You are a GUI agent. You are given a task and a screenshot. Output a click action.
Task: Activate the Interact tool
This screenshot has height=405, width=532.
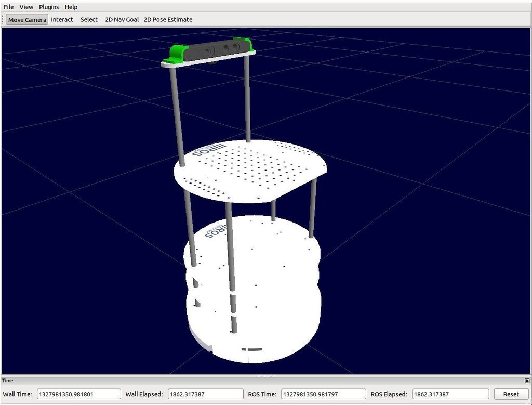click(62, 19)
